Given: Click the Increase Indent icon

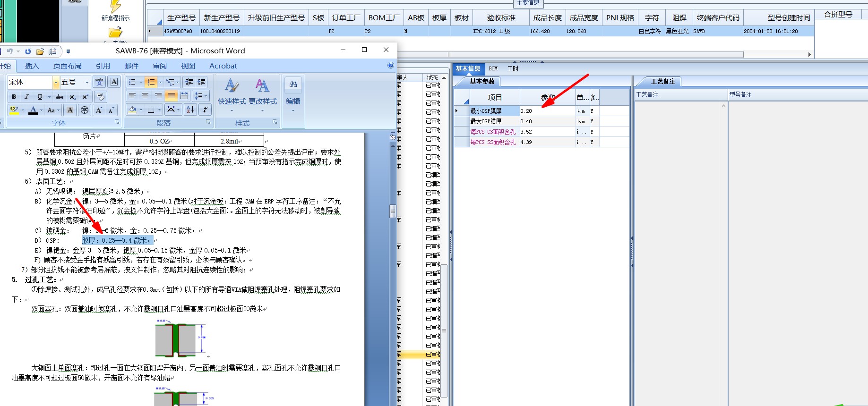Looking at the screenshot, I should (202, 82).
